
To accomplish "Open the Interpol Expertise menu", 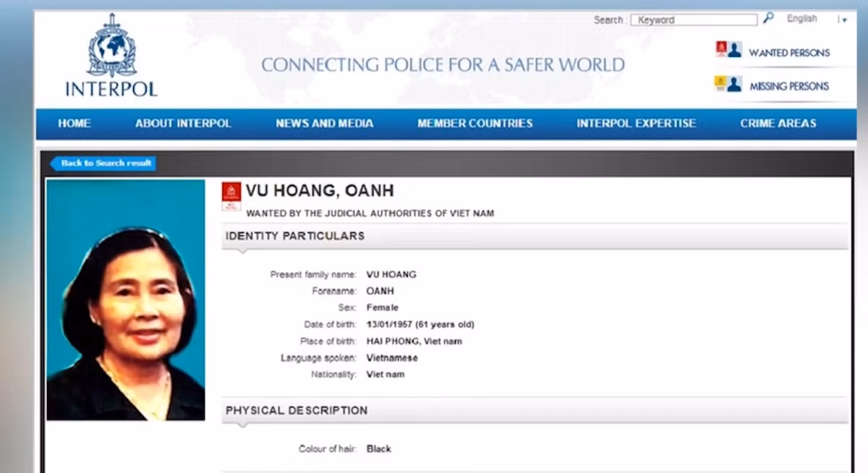I will pyautogui.click(x=636, y=124).
